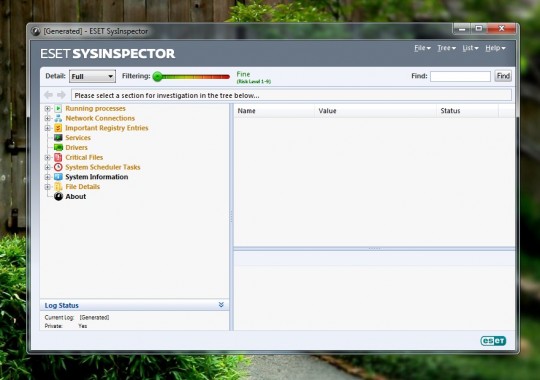
Task: Expand the File Details node
Action: 48,187
